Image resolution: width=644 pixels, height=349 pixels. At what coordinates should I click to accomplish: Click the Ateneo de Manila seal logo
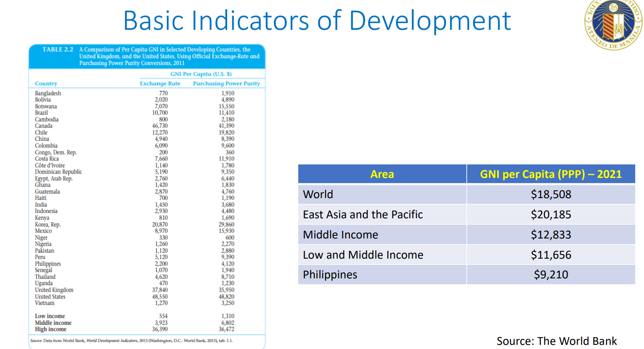coord(613,24)
